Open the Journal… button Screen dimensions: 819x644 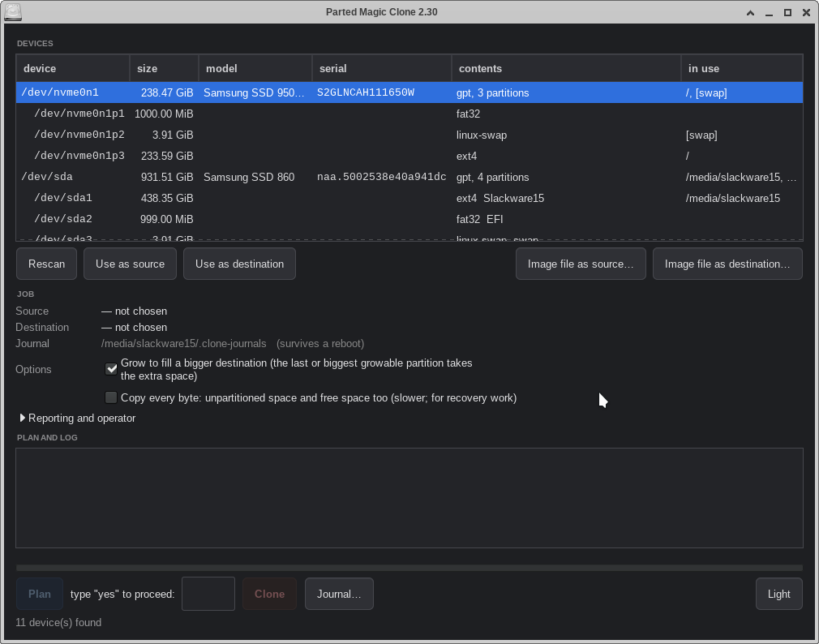coord(339,594)
